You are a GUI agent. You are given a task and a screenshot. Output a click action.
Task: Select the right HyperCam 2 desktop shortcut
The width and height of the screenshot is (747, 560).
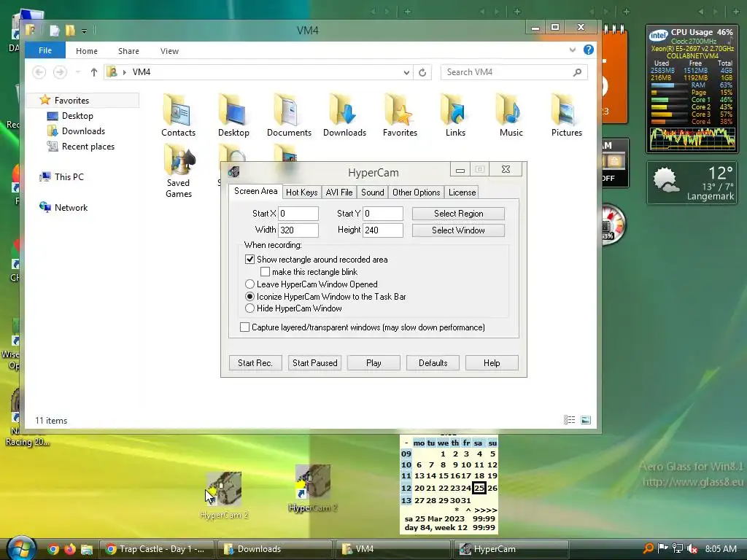pos(312,489)
